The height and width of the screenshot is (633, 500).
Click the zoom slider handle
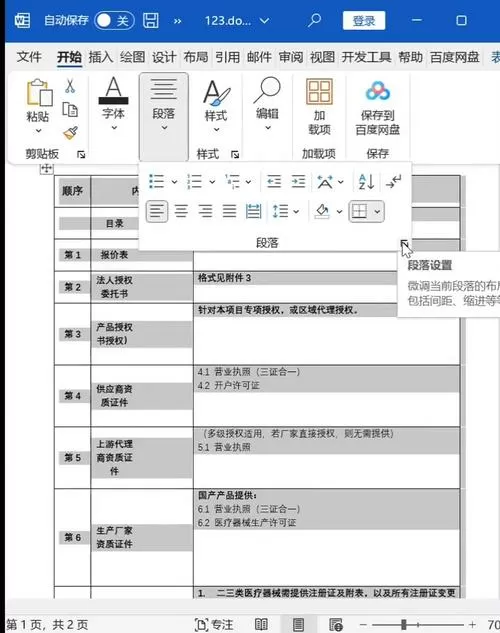404,625
